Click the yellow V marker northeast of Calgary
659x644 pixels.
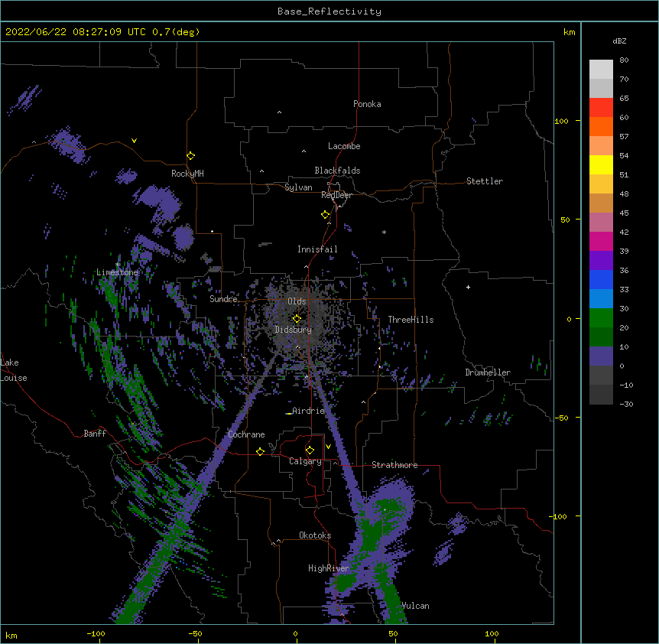[328, 447]
